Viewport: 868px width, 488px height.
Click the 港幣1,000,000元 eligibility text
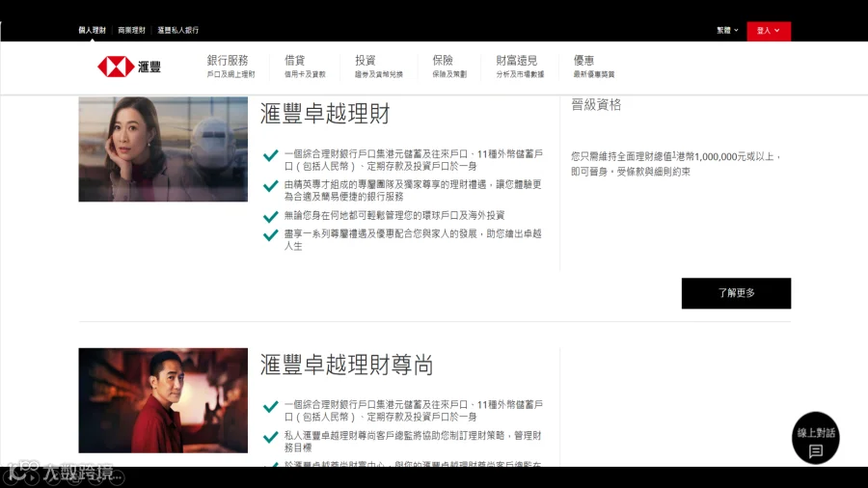[x=676, y=164]
